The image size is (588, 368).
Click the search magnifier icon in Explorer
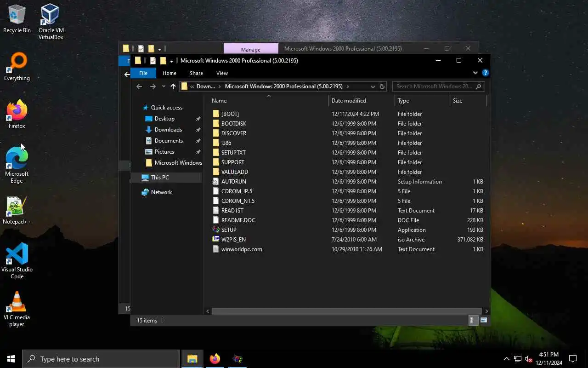[x=478, y=86]
